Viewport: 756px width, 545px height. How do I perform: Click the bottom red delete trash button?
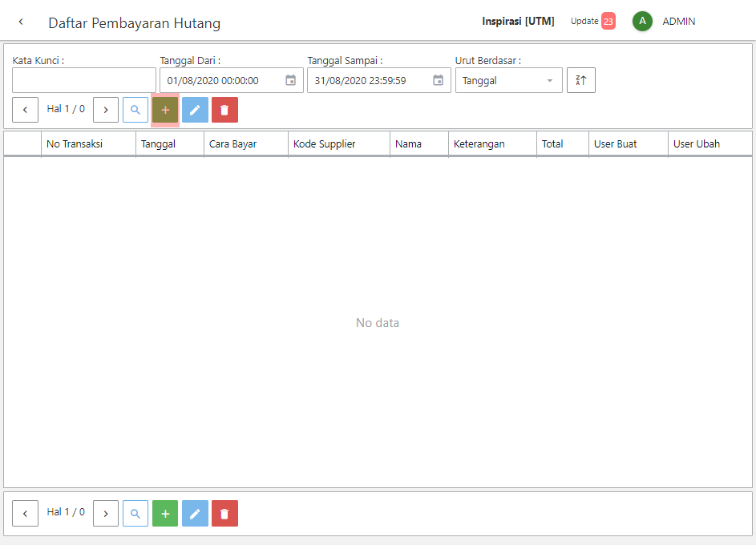(x=224, y=514)
